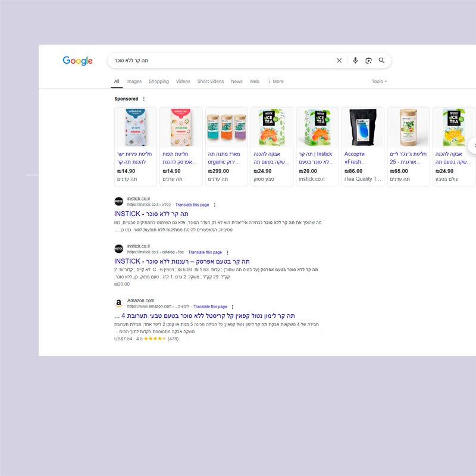Open the Instick ₪20.00 ice tea product image
This screenshot has height=476, width=476.
coord(318,127)
